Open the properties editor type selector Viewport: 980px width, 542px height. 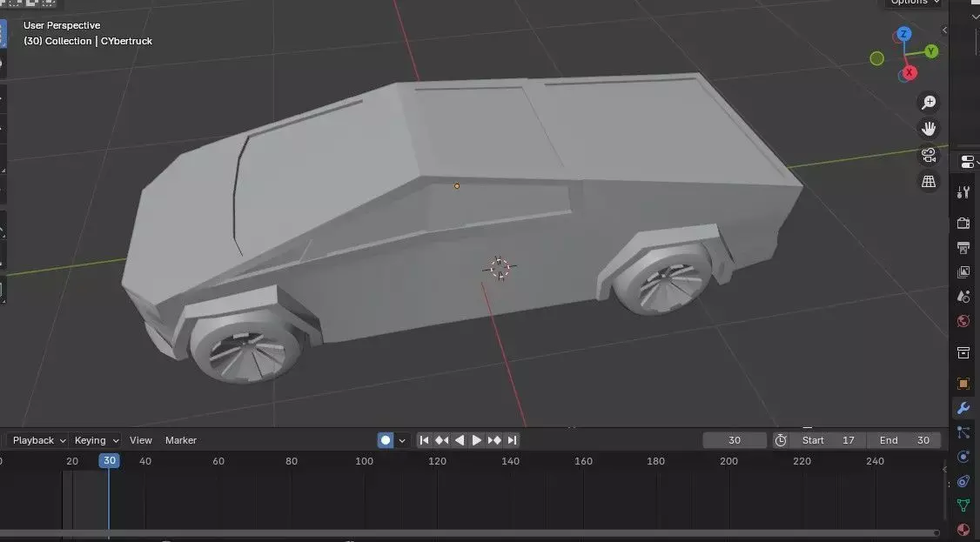point(969,163)
